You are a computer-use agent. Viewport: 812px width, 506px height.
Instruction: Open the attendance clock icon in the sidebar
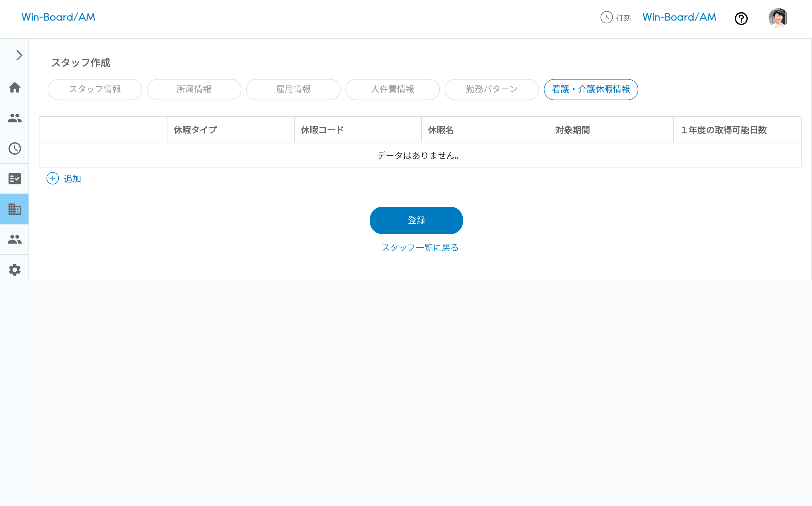14,148
